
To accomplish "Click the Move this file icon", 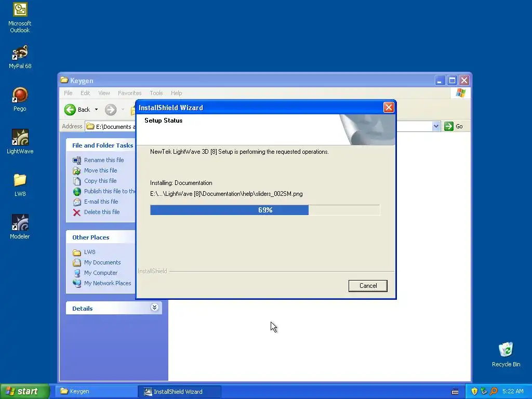I will (x=77, y=170).
